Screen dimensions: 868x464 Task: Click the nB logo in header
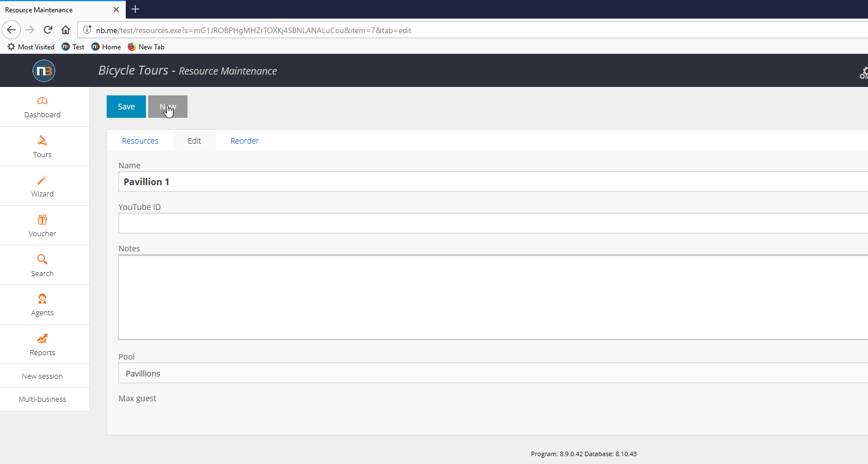click(44, 71)
